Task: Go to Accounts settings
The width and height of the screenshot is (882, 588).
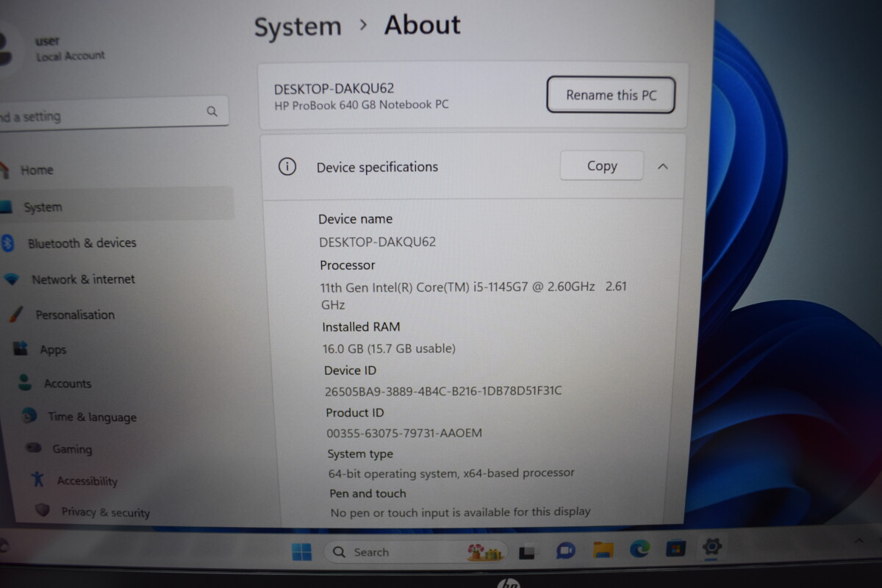Action: (x=68, y=384)
